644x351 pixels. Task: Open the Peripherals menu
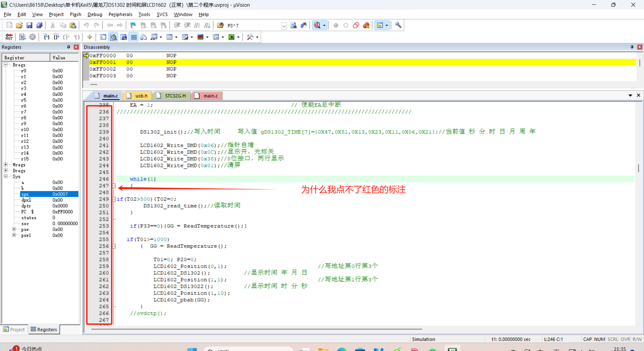tap(120, 14)
